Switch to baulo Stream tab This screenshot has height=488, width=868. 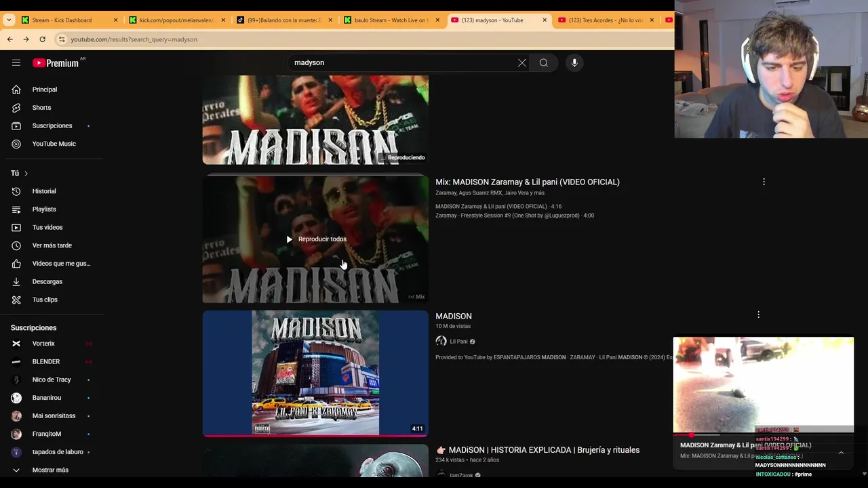[x=391, y=20]
